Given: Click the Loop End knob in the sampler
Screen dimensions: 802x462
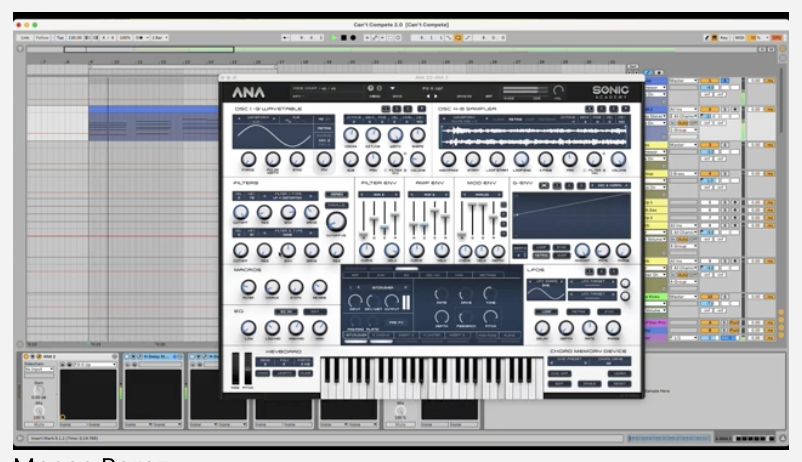Looking at the screenshot, I should click(521, 159).
